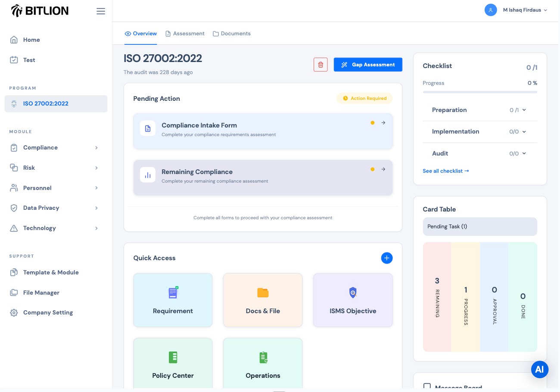Expand the Preparation checklist section
The image size is (560, 392).
524,110
